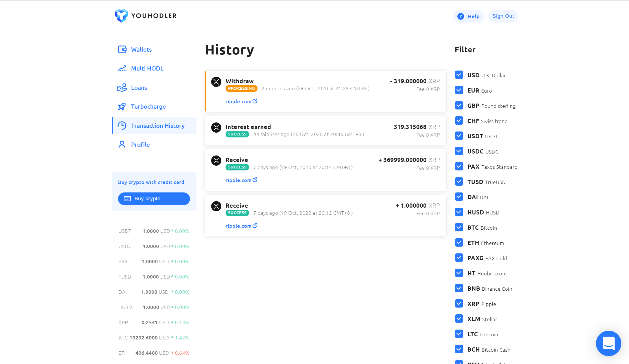Toggle the BCH Bitcoin Cash filter
The height and width of the screenshot is (364, 629).
point(459,349)
